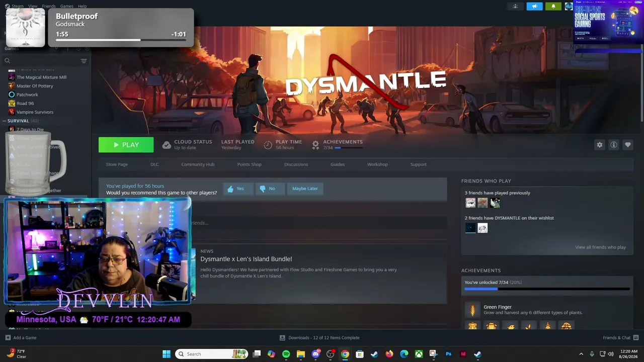Viewport: 644px width, 362px height.
Task: Select The Magical Mixture Mill game
Action: (41, 77)
